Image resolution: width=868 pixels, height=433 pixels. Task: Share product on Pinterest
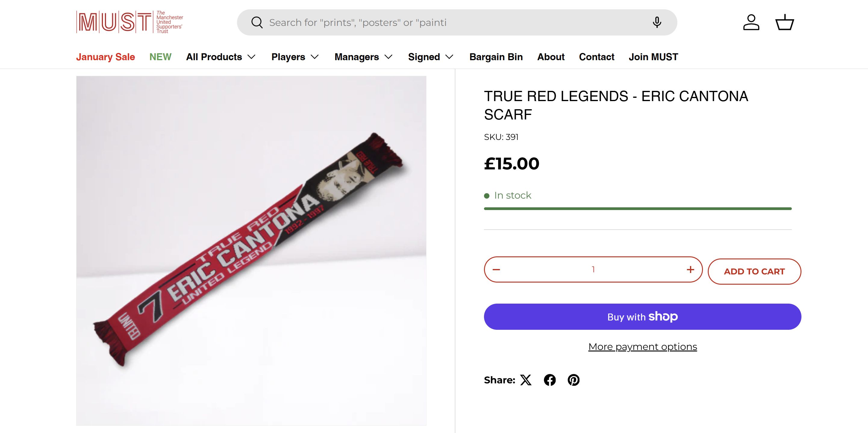[x=573, y=380]
